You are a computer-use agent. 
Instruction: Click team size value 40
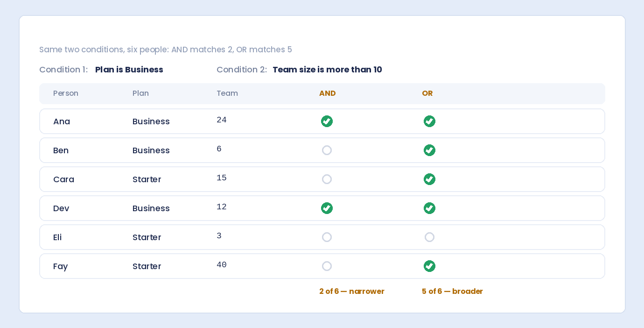pos(222,265)
